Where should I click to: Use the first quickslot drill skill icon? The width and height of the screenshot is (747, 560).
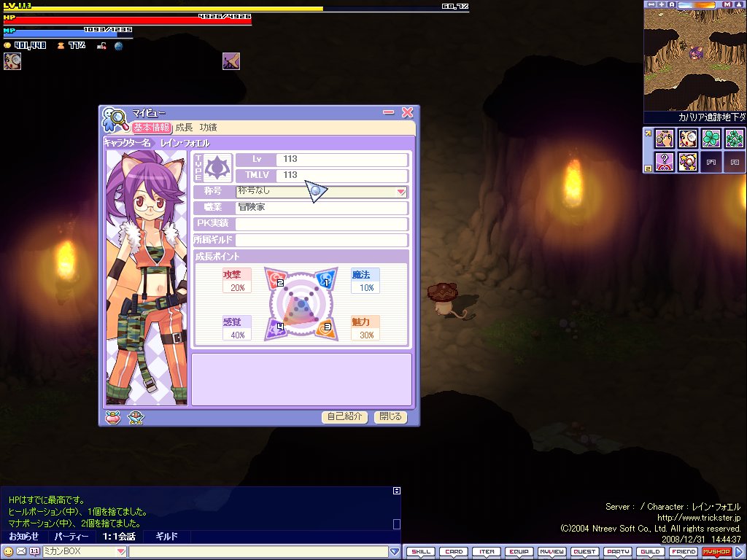tap(664, 139)
